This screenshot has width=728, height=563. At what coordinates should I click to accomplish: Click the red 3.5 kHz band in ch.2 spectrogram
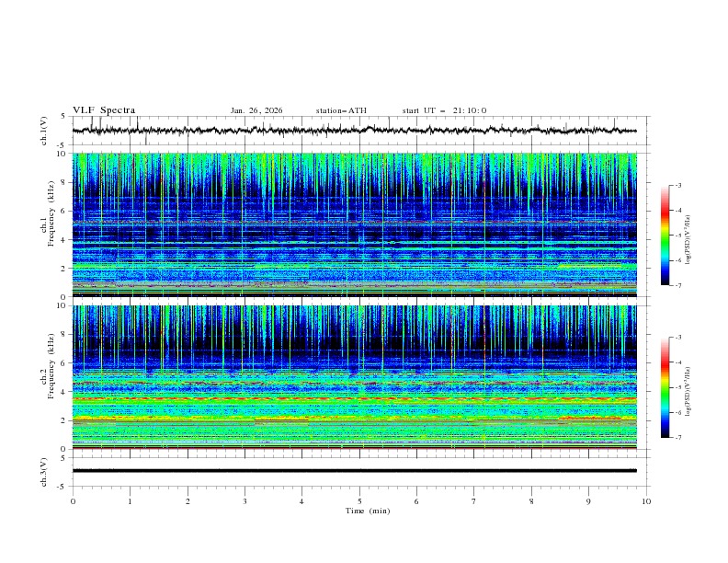354,399
